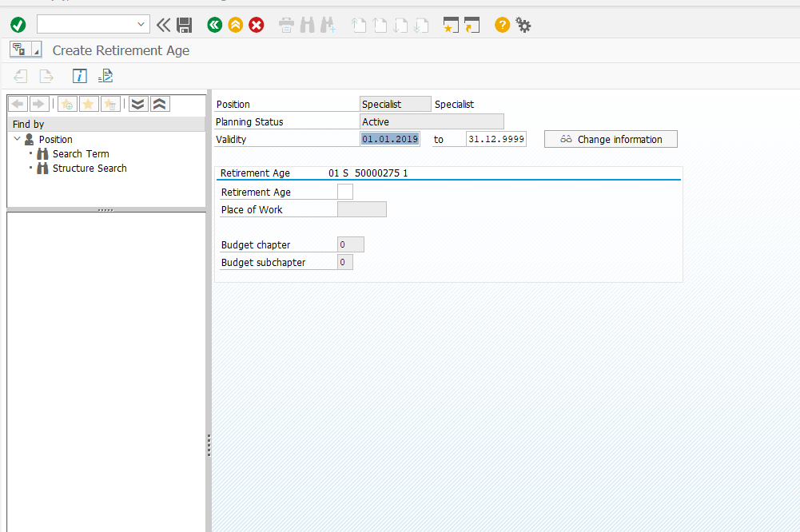This screenshot has height=532, width=800.
Task: Click the vertical splitter handle beside left panel
Action: tap(209, 445)
